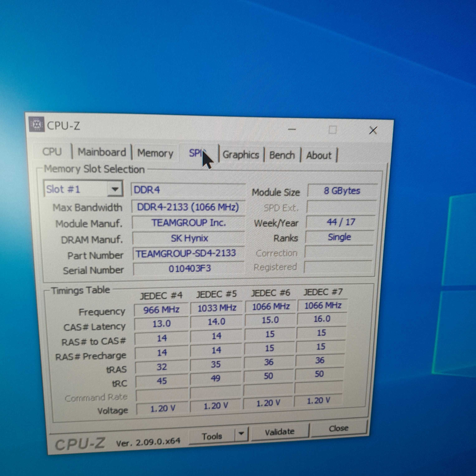Click the 44 / 17 week/year value
Image resolution: width=476 pixels, height=476 pixels.
tap(341, 222)
